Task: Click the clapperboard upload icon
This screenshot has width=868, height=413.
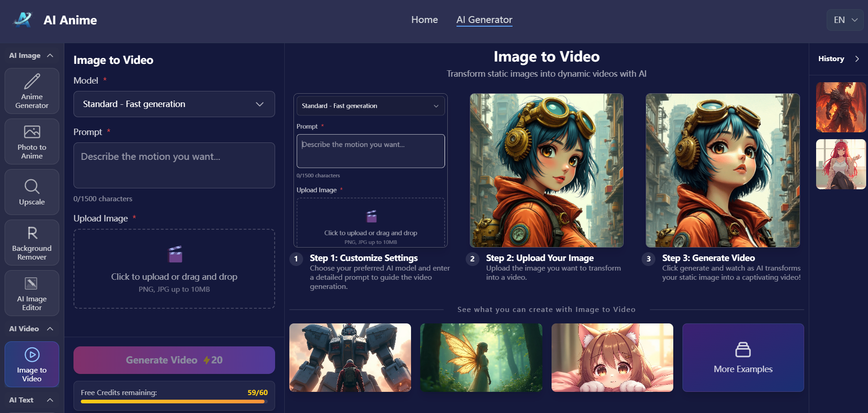Action: (x=175, y=254)
